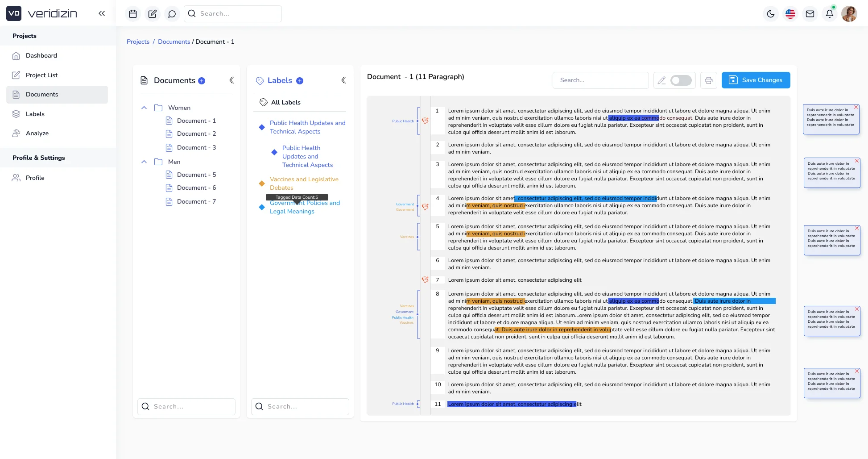Click the print document icon

click(x=708, y=80)
